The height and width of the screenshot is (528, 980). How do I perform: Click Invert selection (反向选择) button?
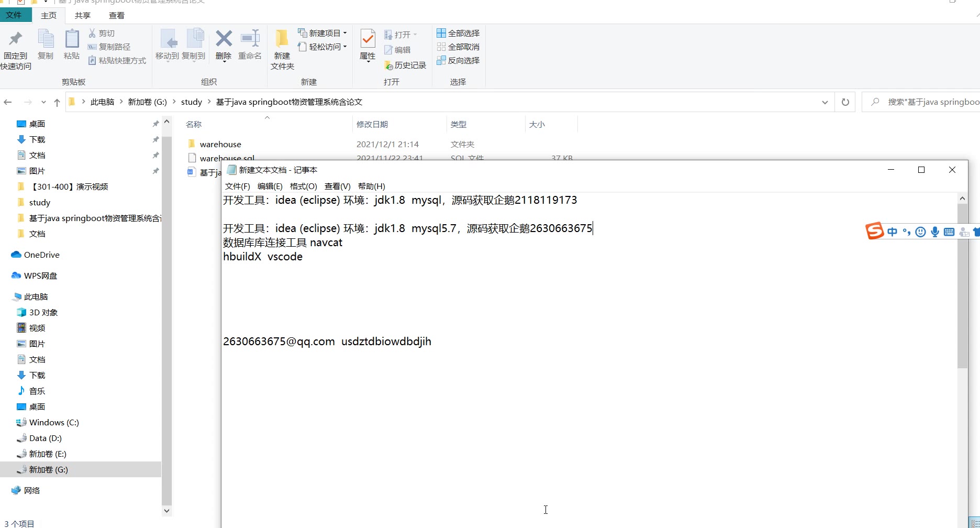[458, 60]
